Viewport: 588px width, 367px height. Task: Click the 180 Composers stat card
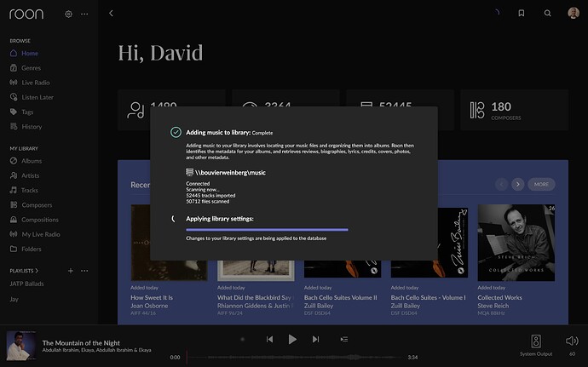tap(514, 110)
